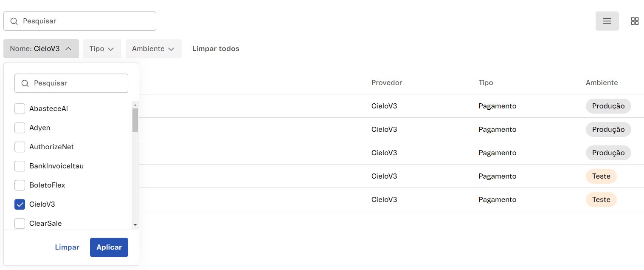The width and height of the screenshot is (644, 270).
Task: Enable the AuthorizeNet option
Action: tap(20, 147)
